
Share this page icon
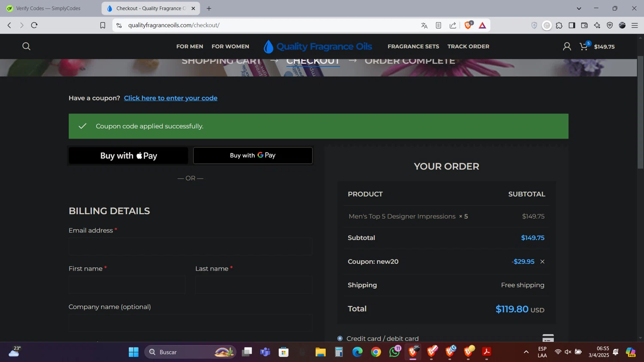click(453, 25)
